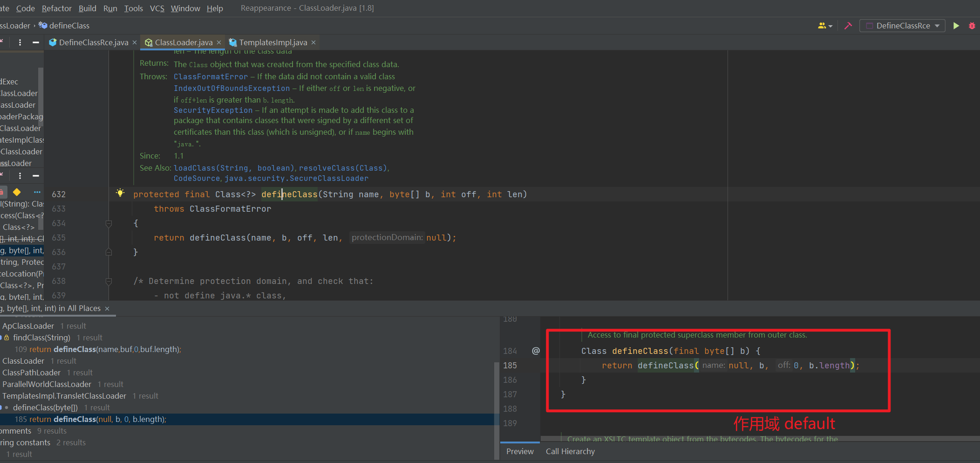Collapse the comment fold at line 638

(x=109, y=281)
